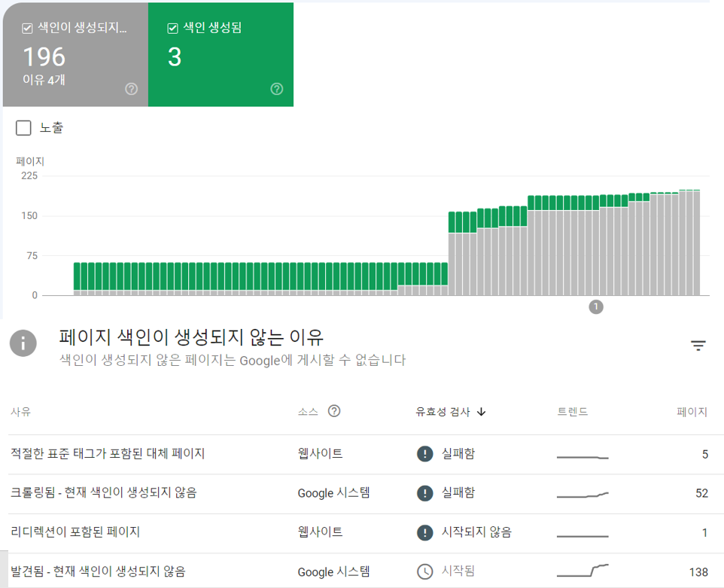Open the table filter icon

point(698,345)
